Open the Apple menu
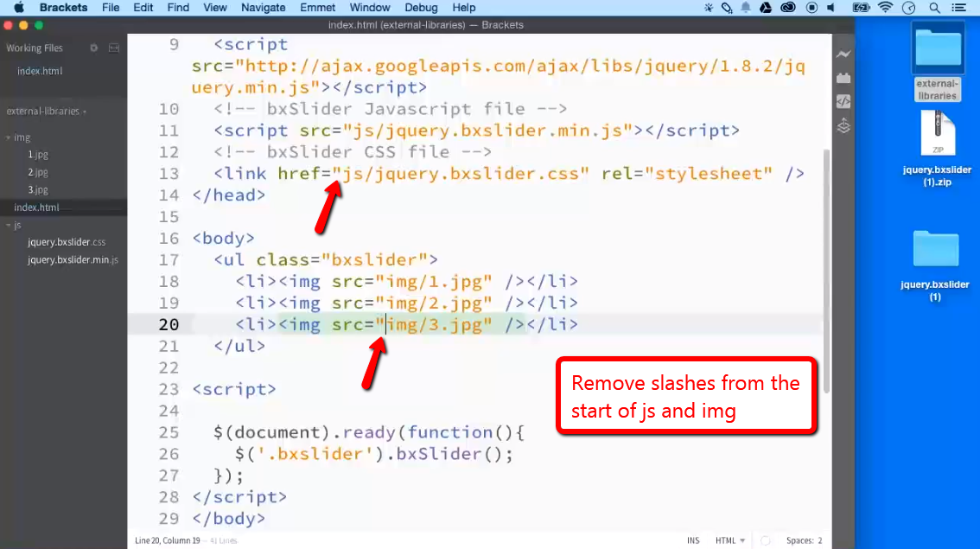980x549 pixels. (x=19, y=8)
